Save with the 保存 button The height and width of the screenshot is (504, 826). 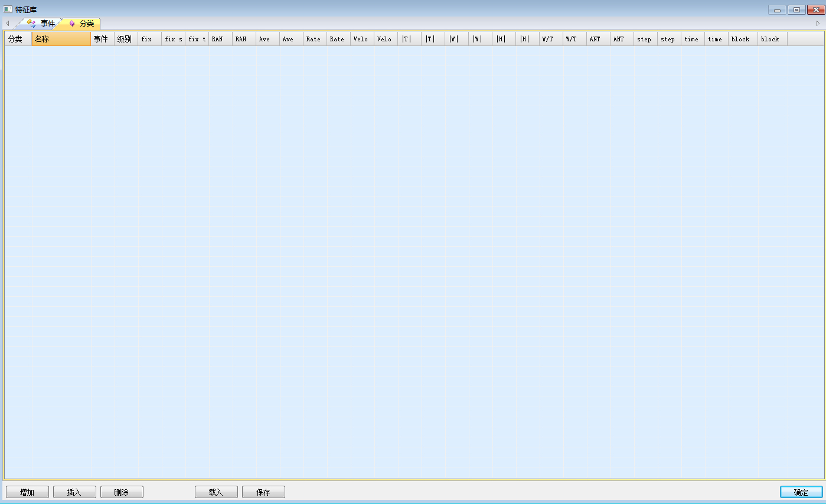[263, 492]
